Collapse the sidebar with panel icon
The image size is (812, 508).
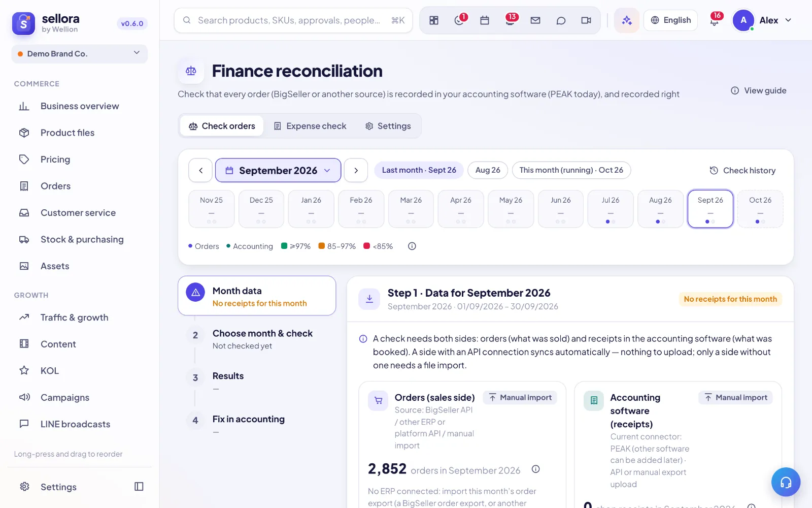[139, 487]
